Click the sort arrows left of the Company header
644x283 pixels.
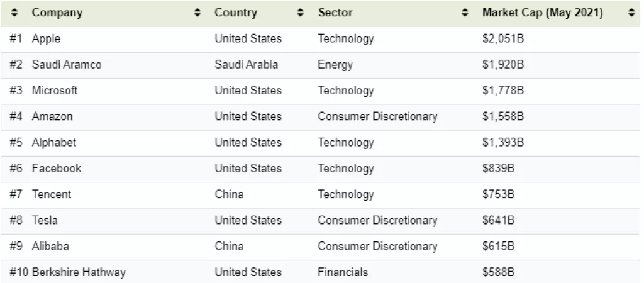click(x=15, y=13)
